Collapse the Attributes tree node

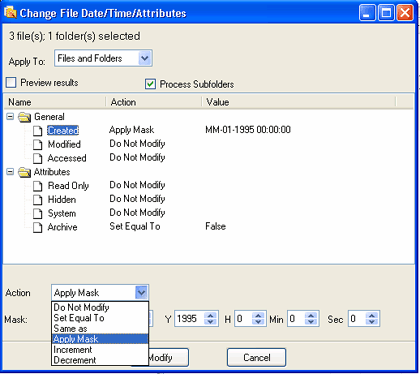10,172
